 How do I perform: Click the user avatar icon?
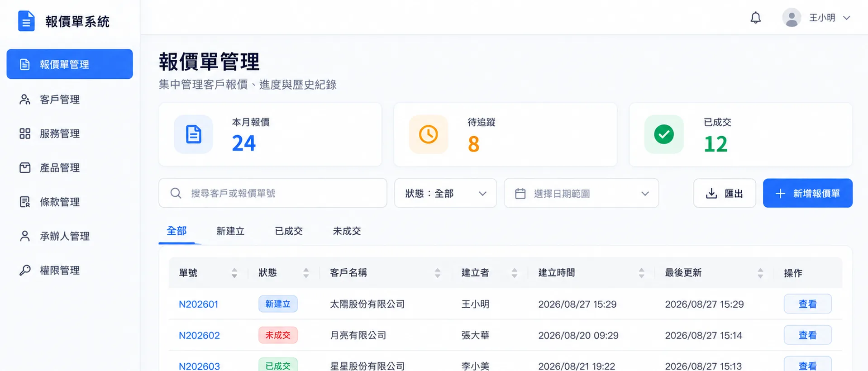[x=792, y=18]
